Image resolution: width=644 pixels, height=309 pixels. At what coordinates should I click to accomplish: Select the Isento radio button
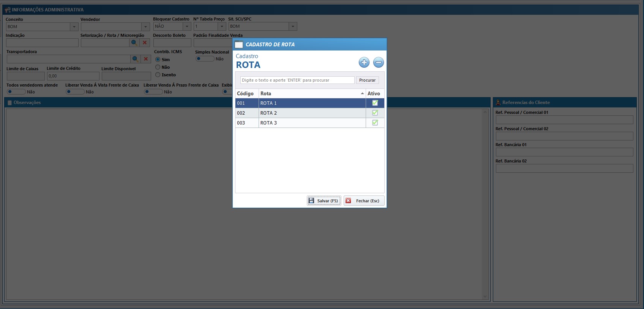point(158,75)
